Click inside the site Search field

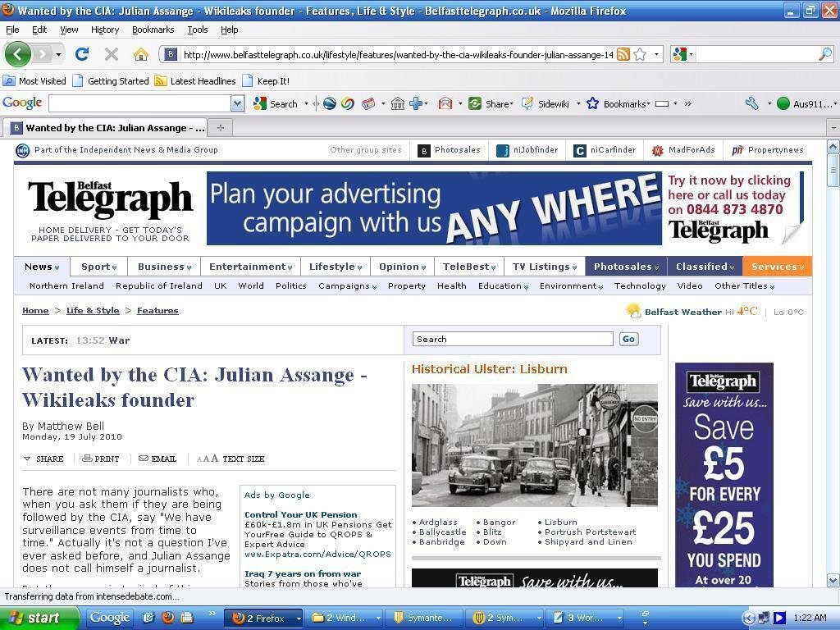(x=513, y=339)
